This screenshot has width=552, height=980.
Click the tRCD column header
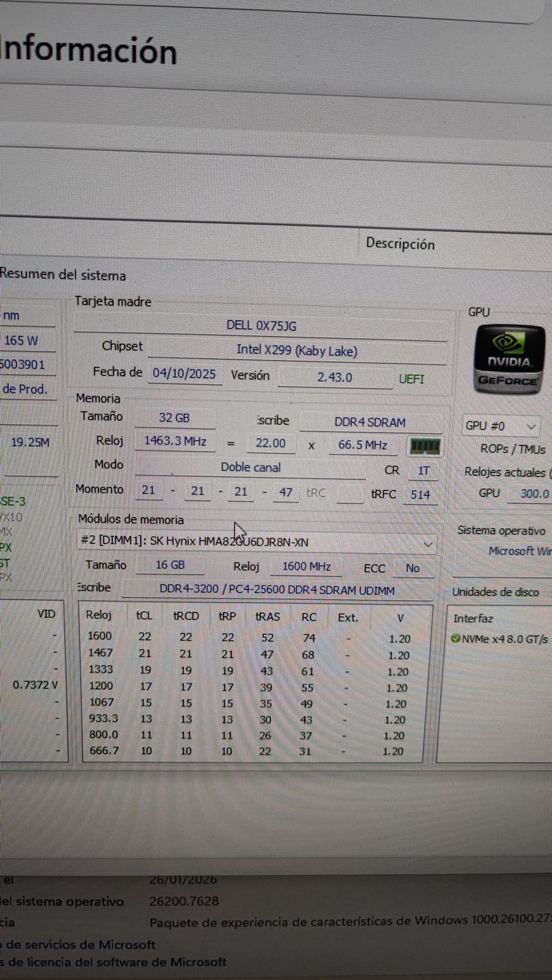point(185,617)
